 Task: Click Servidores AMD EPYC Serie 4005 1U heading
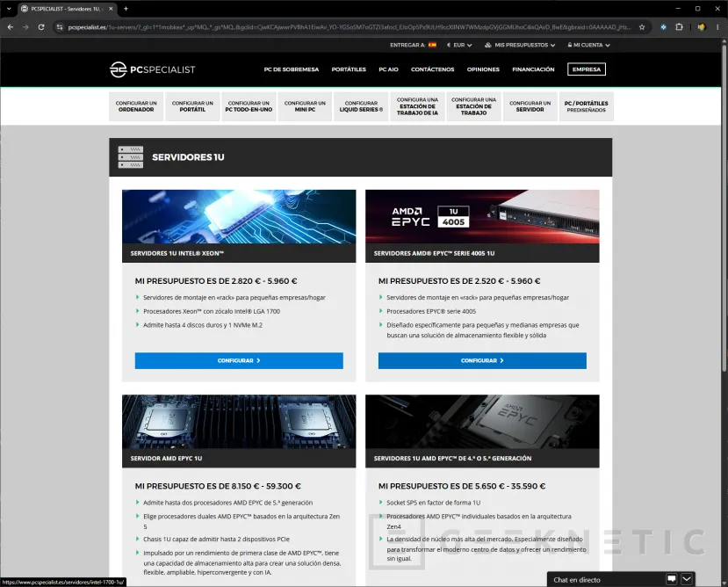point(434,253)
